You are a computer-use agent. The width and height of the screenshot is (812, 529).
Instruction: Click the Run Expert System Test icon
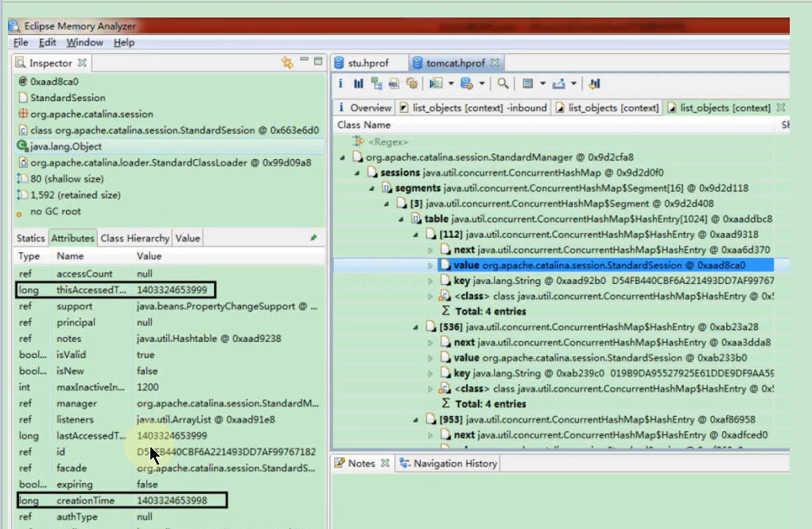pos(436,84)
